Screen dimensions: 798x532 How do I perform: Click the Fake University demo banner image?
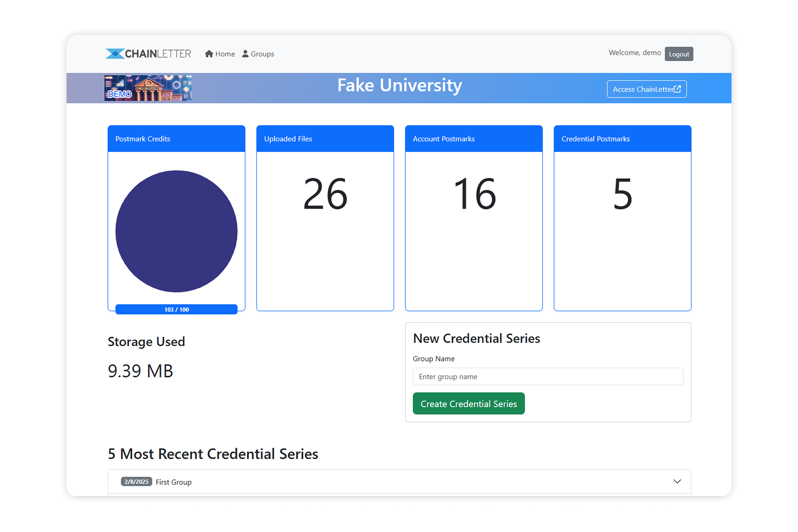click(x=148, y=88)
